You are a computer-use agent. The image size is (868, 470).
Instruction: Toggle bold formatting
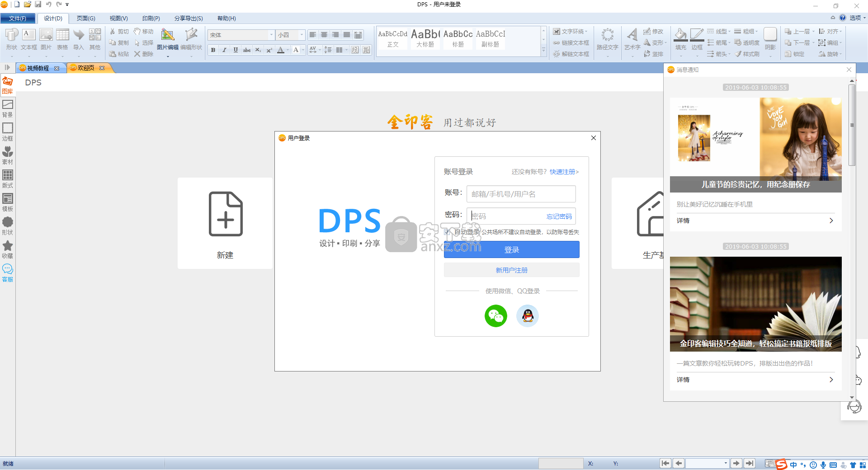[213, 50]
